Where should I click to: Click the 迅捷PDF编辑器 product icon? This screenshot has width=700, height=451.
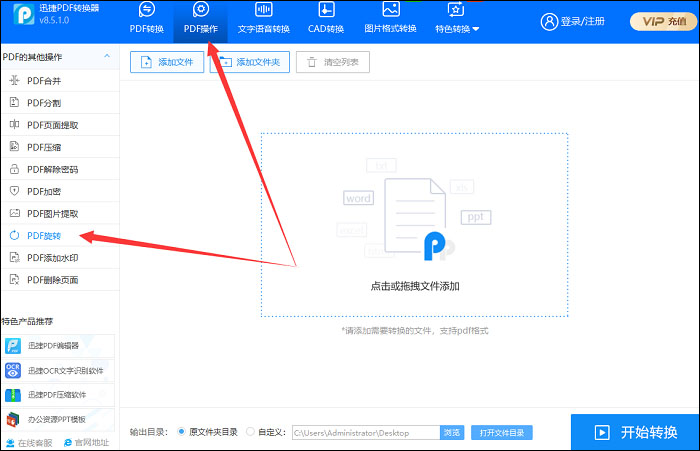pos(13,346)
